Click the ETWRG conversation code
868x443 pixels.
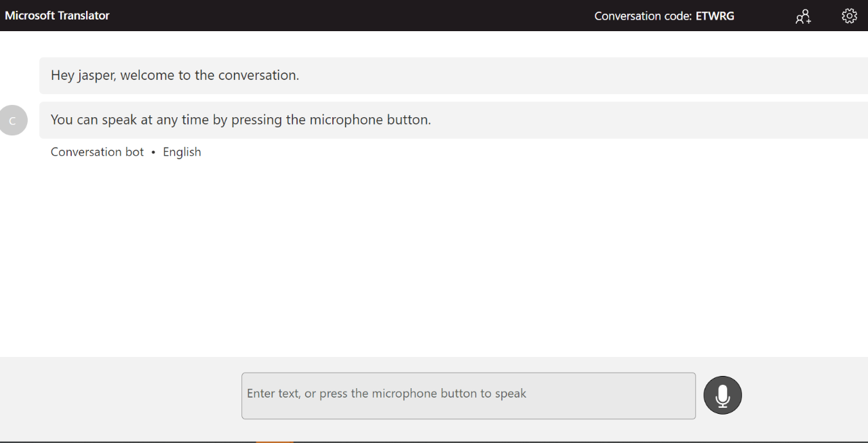[x=715, y=16]
